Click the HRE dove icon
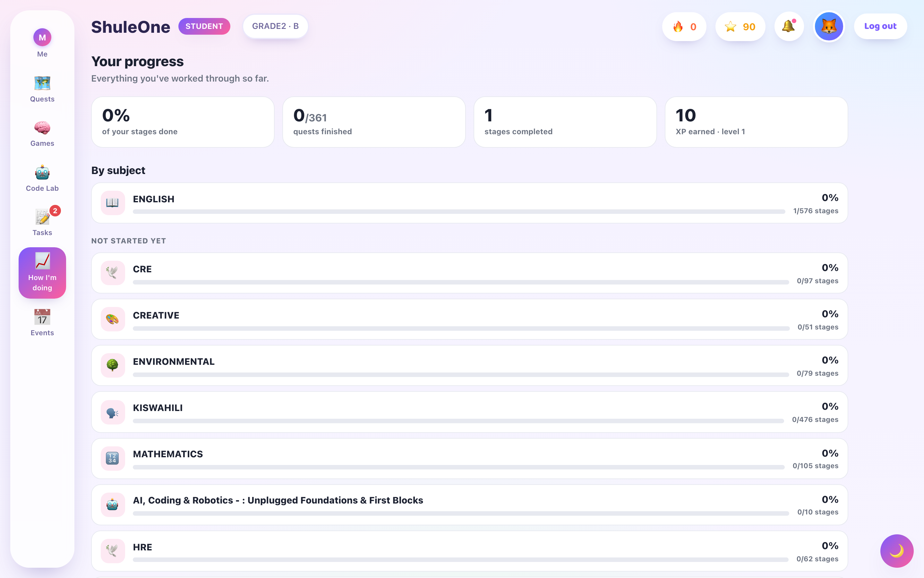924x578 pixels. click(113, 551)
